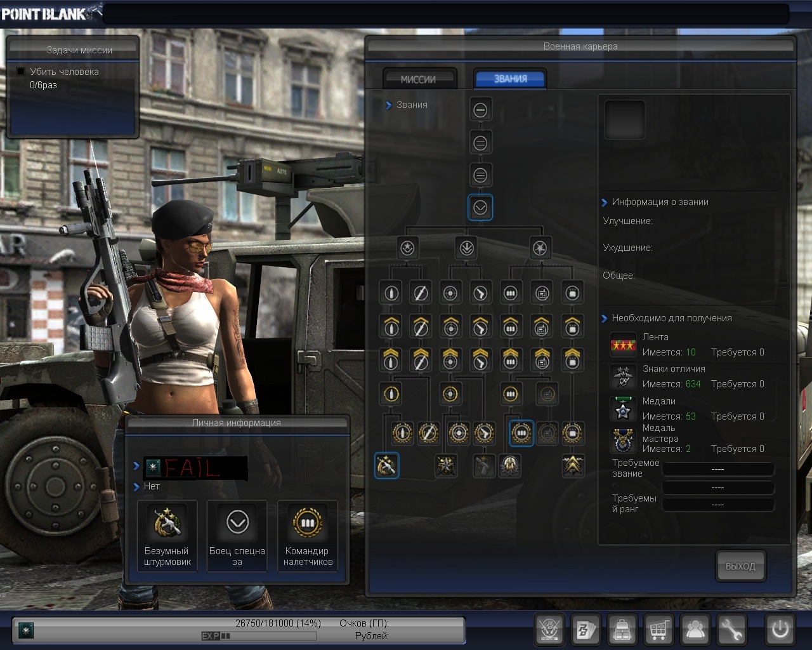Open the clan emblem button in bottom bar
Screen dimensions: 812x650
pos(549,630)
